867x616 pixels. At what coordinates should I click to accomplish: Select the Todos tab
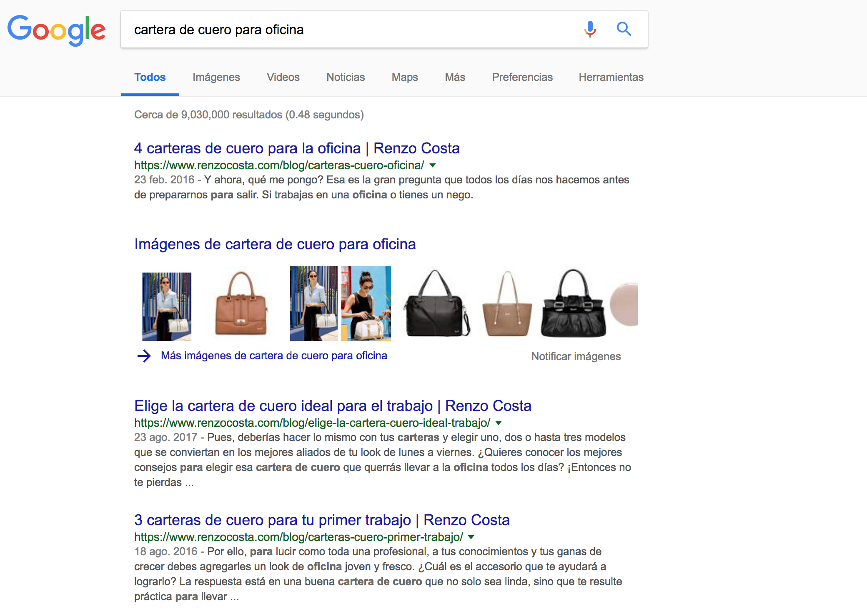pyautogui.click(x=150, y=77)
